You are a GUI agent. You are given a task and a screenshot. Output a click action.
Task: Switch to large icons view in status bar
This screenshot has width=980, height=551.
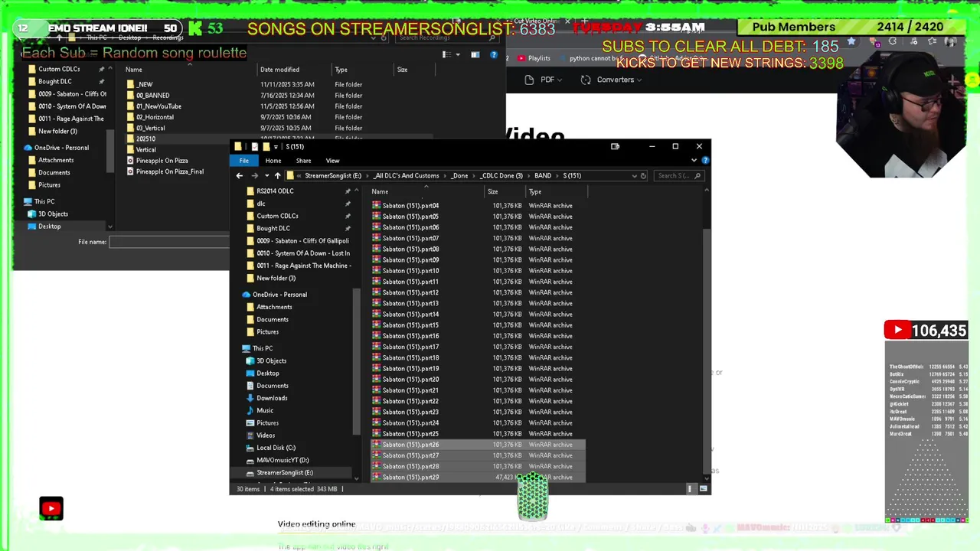click(703, 488)
